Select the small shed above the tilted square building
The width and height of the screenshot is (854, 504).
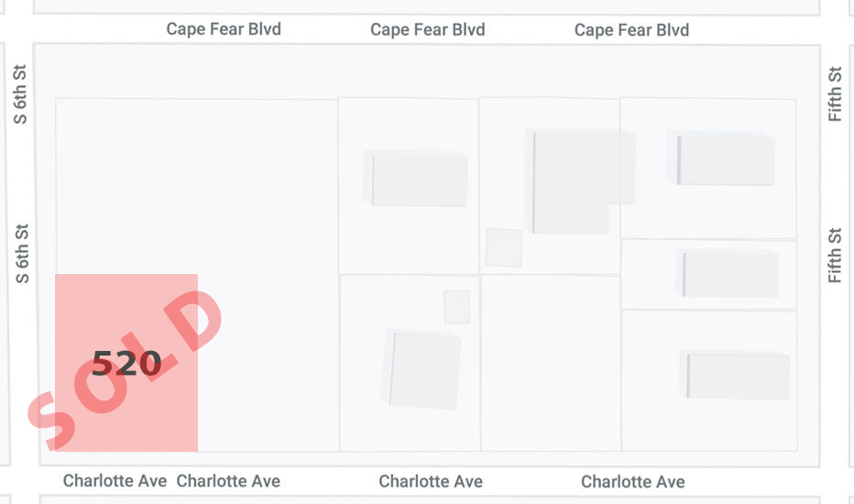(456, 307)
